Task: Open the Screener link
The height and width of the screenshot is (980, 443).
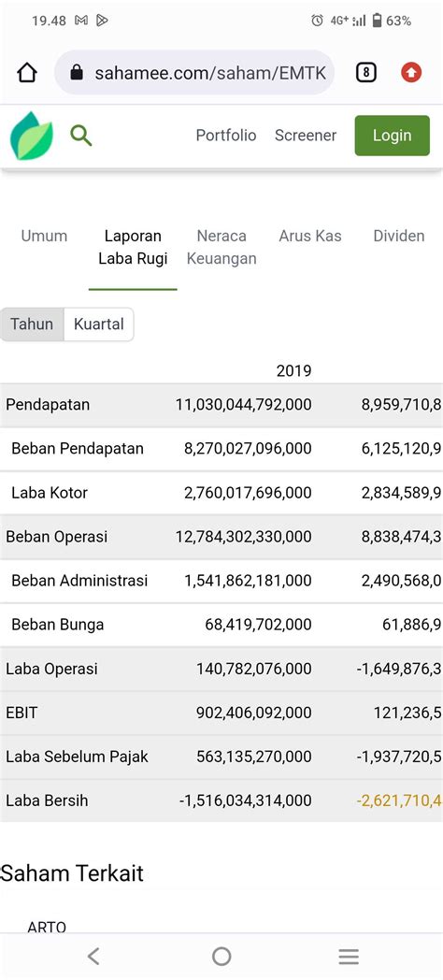Action: (x=306, y=136)
